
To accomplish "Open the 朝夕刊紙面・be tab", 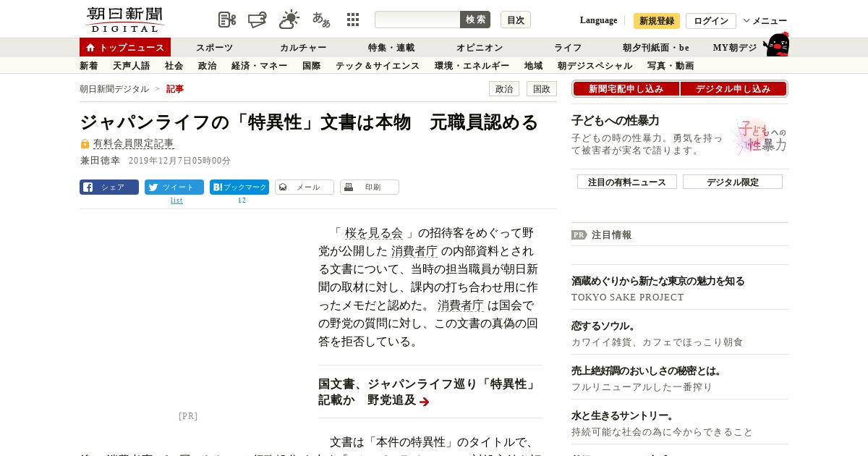I will coord(656,48).
